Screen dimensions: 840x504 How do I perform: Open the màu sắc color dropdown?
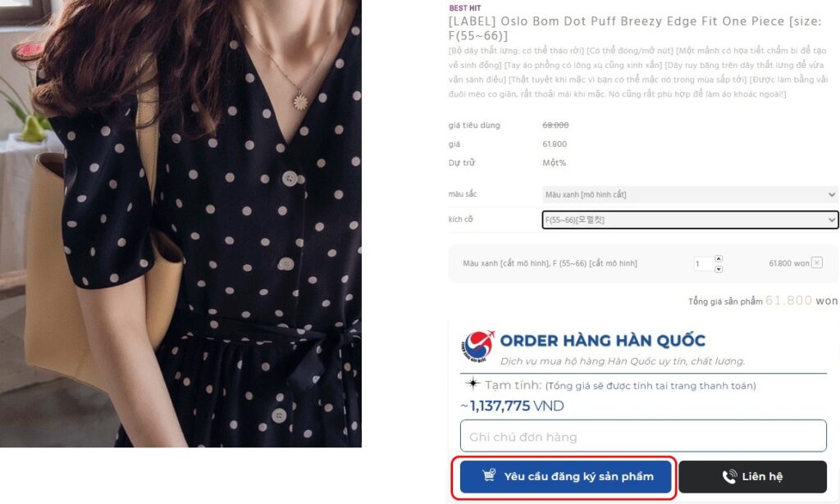[690, 194]
